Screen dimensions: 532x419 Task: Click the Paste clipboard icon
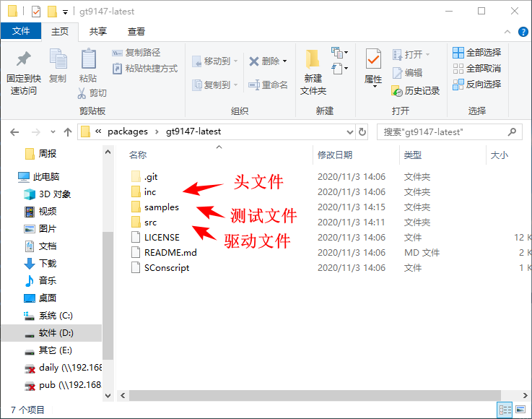[x=88, y=65]
